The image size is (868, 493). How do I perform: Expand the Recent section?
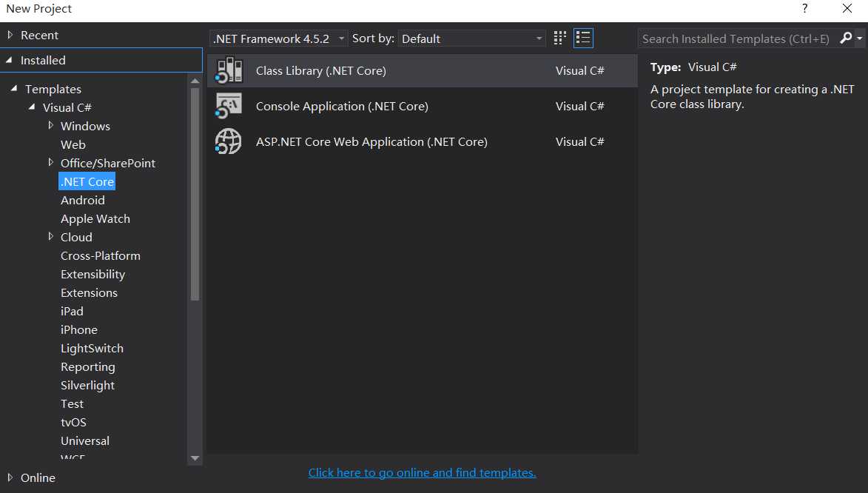coord(10,35)
